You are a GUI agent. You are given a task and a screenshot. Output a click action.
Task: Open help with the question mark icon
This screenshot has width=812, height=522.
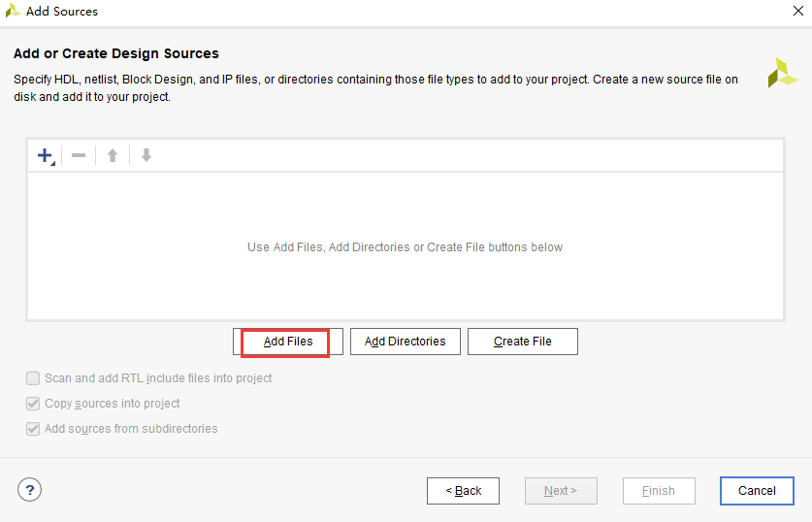[30, 490]
